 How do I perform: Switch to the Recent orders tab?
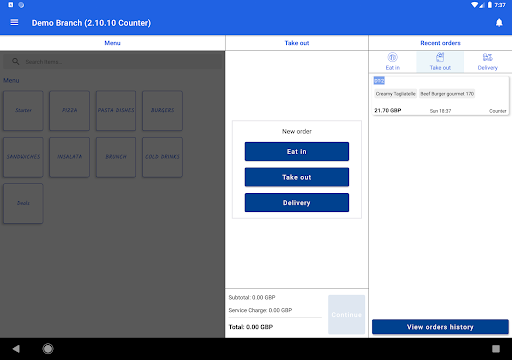[x=440, y=43]
